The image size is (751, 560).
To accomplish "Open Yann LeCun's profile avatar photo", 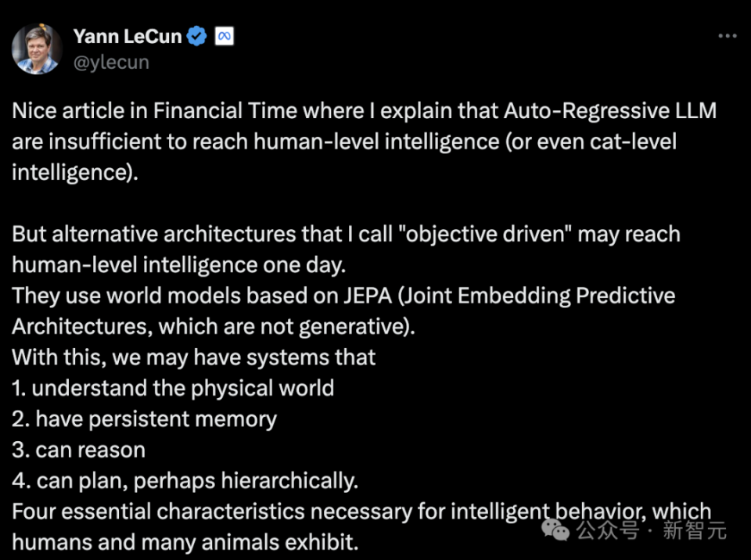I will 37,48.
